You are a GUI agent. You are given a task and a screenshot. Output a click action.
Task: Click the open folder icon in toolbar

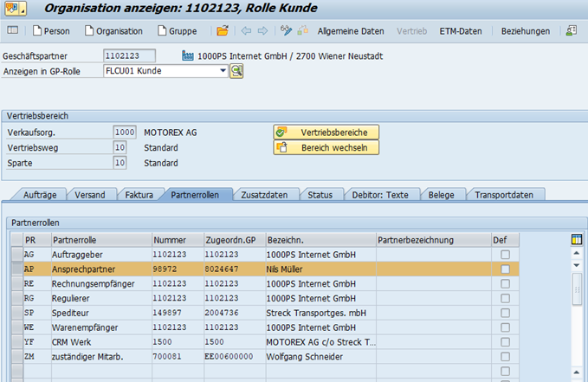223,31
